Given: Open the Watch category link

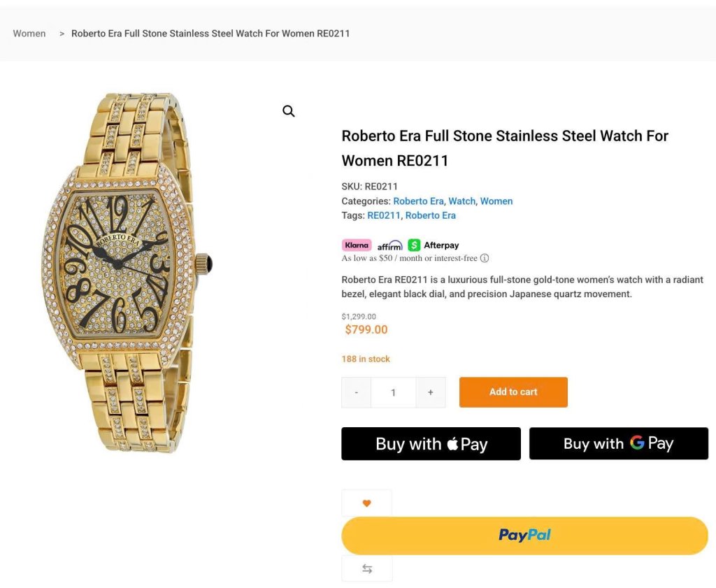Looking at the screenshot, I should click(461, 201).
